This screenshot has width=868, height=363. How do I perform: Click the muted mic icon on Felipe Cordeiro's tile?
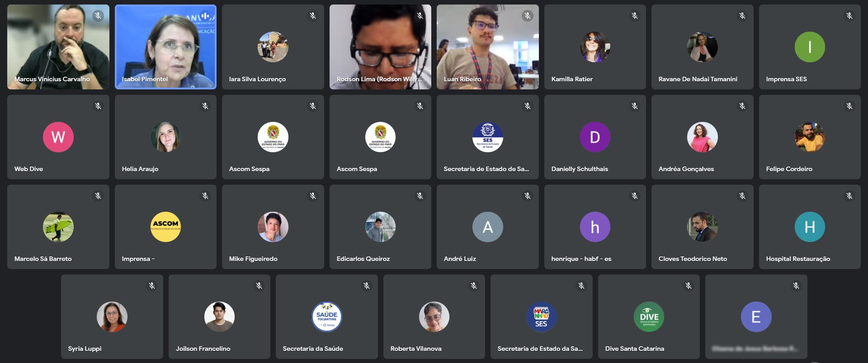pyautogui.click(x=849, y=106)
